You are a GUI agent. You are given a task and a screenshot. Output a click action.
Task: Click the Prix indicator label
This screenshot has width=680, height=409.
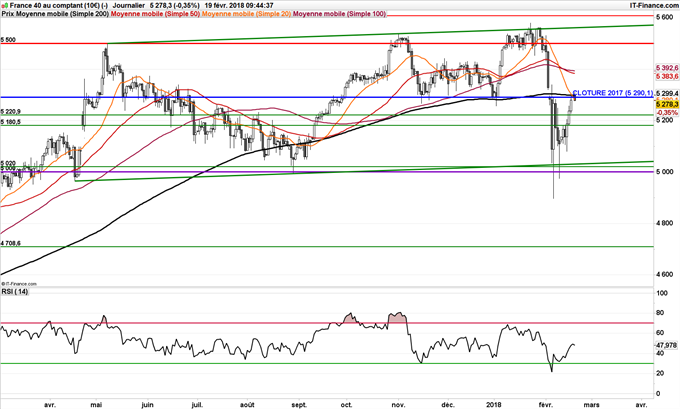8,14
